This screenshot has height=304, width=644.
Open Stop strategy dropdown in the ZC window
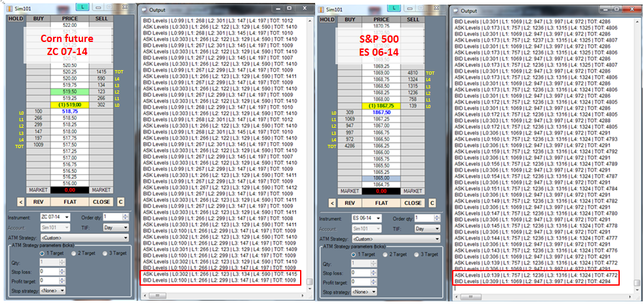(52, 290)
